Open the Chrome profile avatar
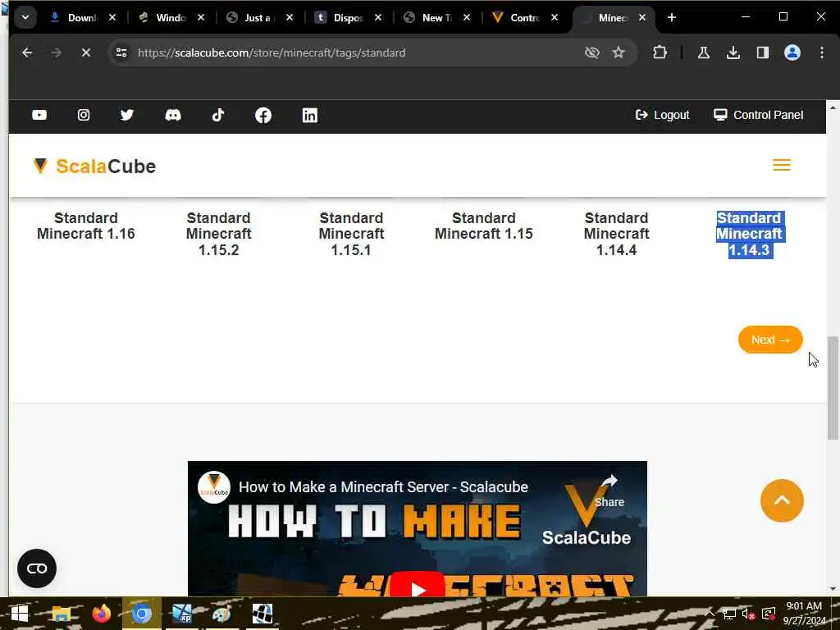840x630 pixels. click(792, 52)
